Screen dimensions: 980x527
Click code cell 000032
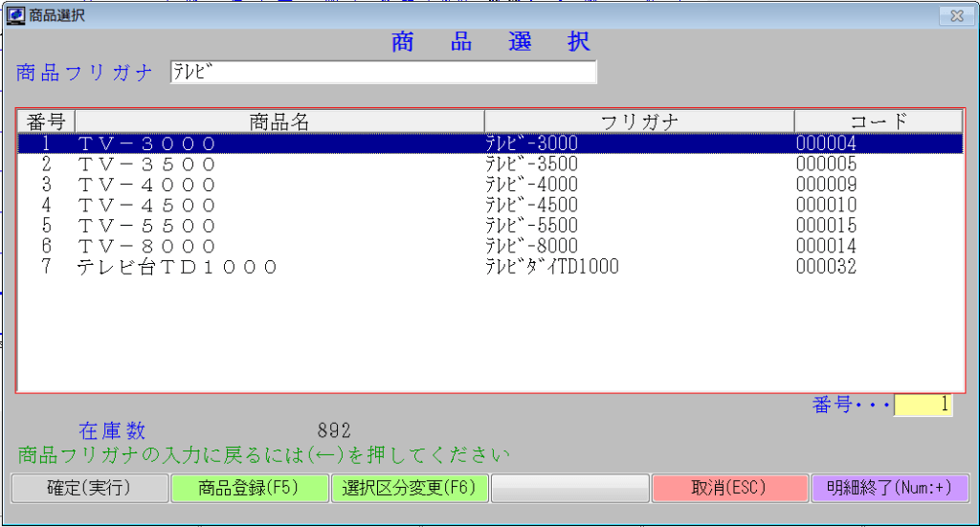click(x=826, y=267)
